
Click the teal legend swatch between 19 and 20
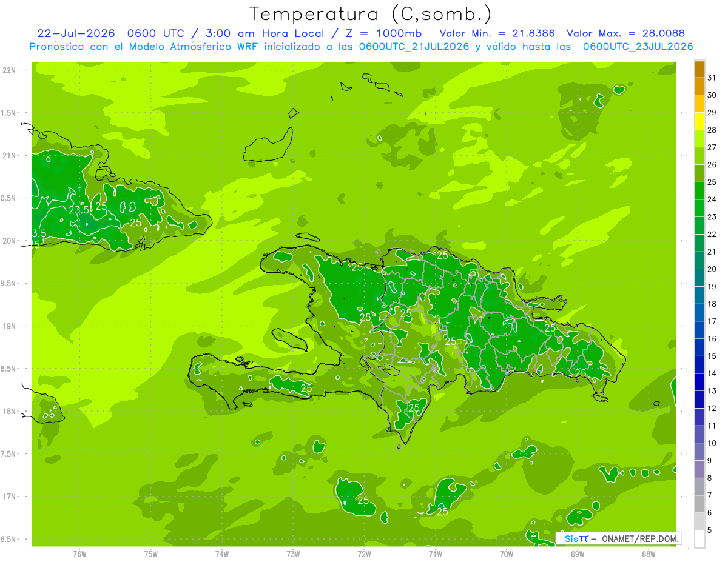[x=699, y=278]
